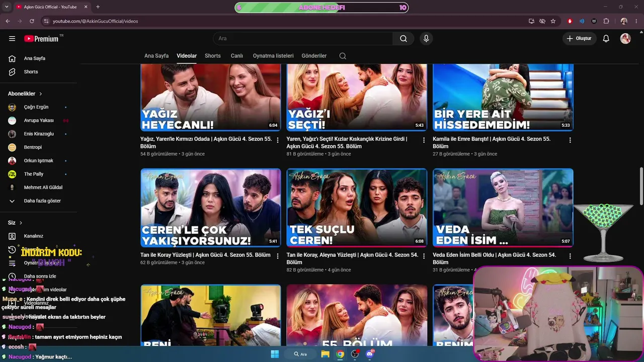Image resolution: width=644 pixels, height=362 pixels.
Task: Open the Extensions puzzle menu
Action: pyautogui.click(x=606, y=21)
